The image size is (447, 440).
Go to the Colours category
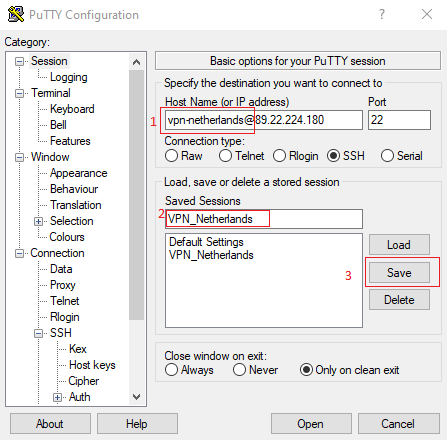click(x=67, y=237)
